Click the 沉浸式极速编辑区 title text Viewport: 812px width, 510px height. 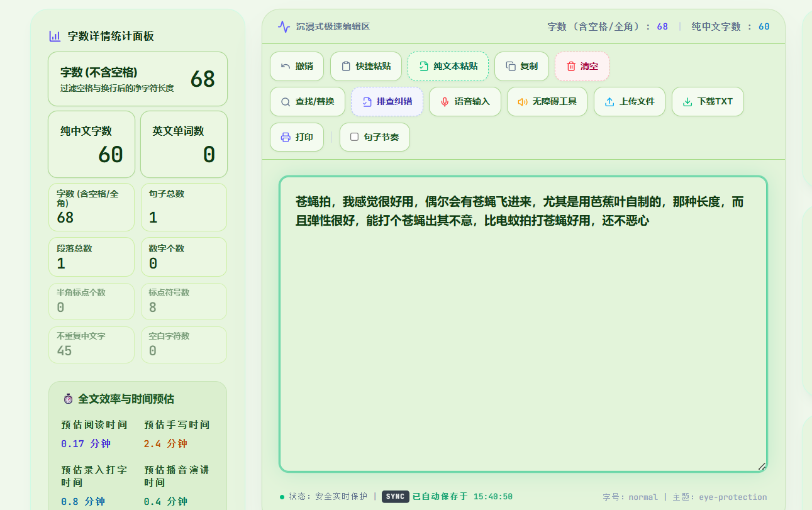(x=333, y=26)
